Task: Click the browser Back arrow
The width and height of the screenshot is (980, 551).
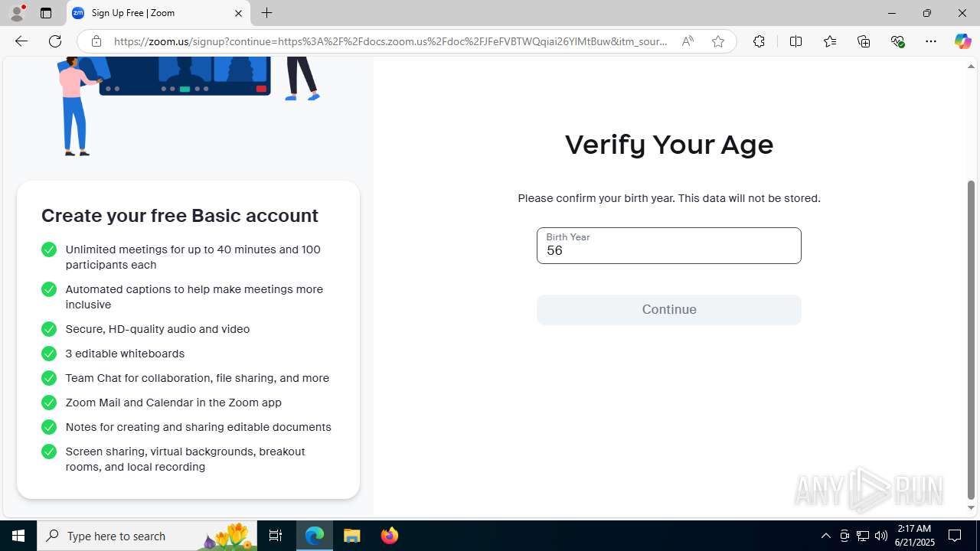Action: 21,41
